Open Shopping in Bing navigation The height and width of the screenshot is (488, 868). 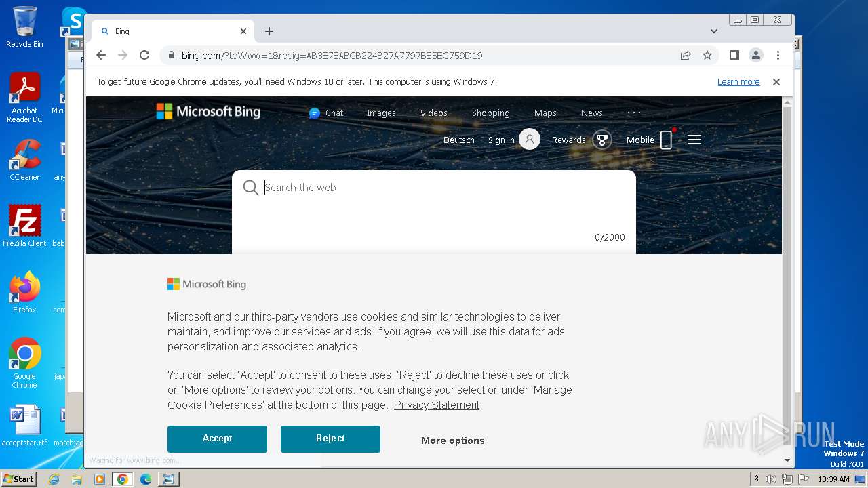tap(490, 113)
